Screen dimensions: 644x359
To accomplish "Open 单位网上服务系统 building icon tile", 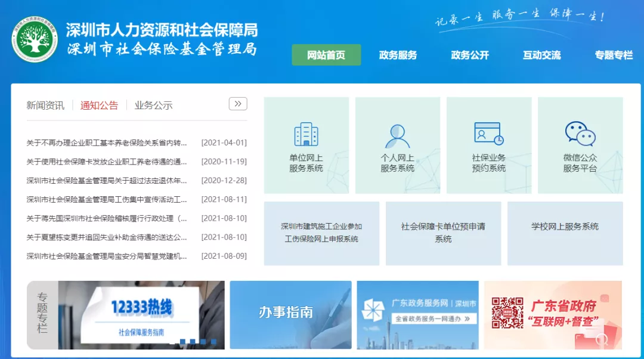I will (x=306, y=146).
